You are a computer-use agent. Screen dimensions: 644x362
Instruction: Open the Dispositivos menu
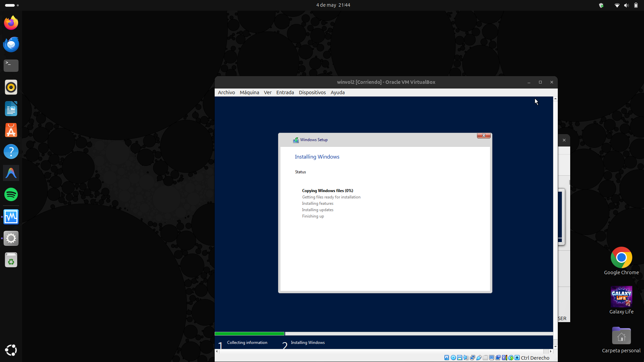(x=312, y=93)
